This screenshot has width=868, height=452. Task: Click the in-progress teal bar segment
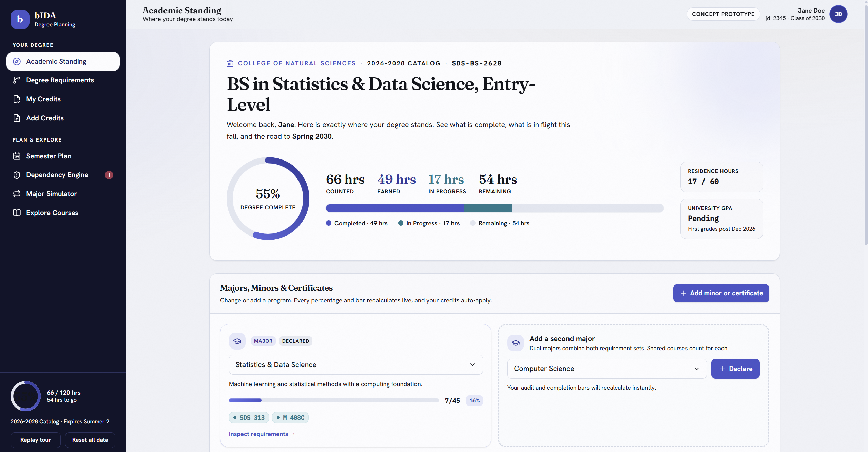pyautogui.click(x=488, y=208)
